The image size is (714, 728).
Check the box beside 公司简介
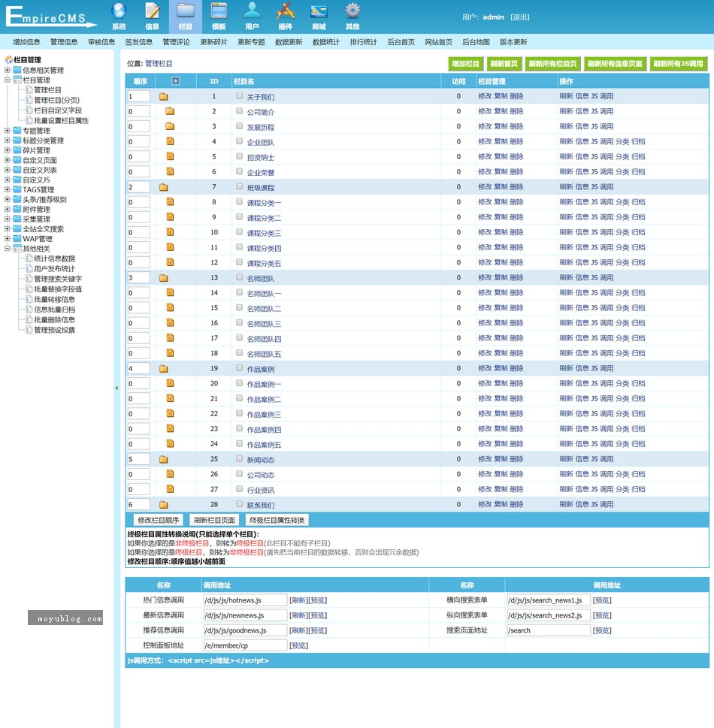240,111
